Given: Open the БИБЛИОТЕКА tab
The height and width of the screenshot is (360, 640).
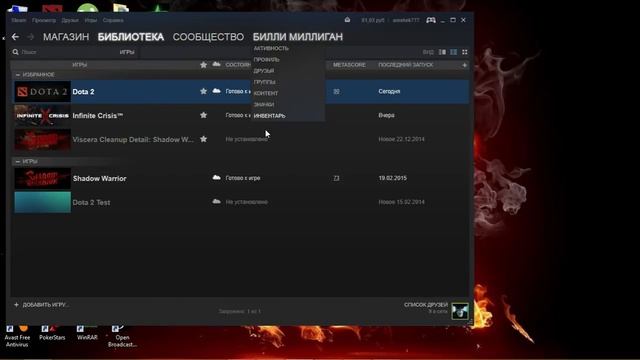Looking at the screenshot, I should (131, 37).
